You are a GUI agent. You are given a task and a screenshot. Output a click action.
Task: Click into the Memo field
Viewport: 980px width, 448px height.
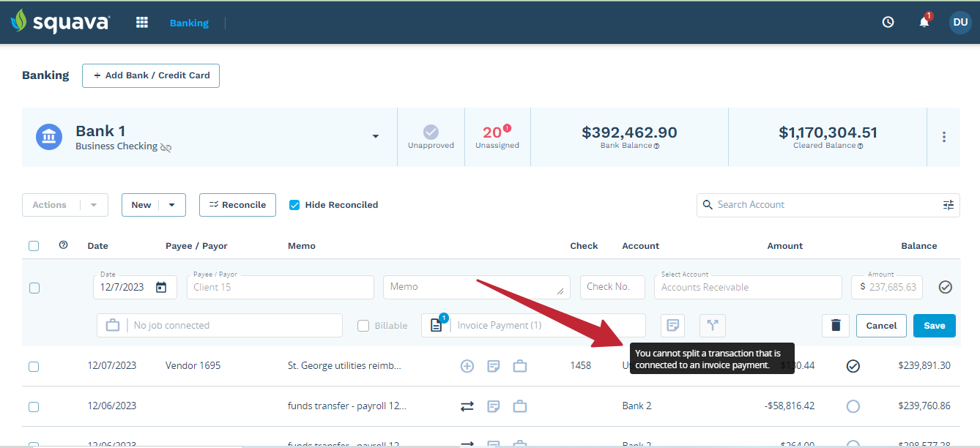click(477, 287)
